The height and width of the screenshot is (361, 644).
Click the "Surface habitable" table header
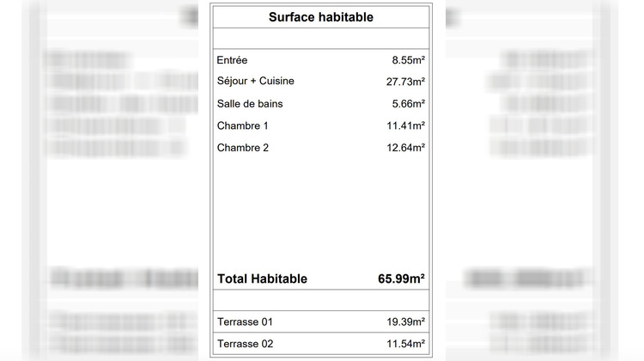[320, 17]
